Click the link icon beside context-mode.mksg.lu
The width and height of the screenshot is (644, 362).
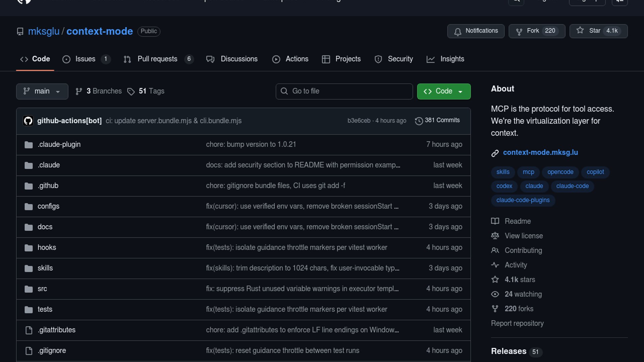point(495,153)
